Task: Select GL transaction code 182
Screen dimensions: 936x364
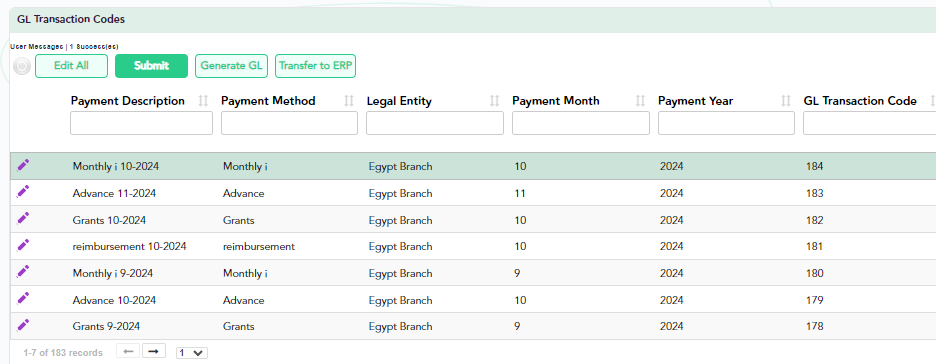Action: pyautogui.click(x=814, y=220)
